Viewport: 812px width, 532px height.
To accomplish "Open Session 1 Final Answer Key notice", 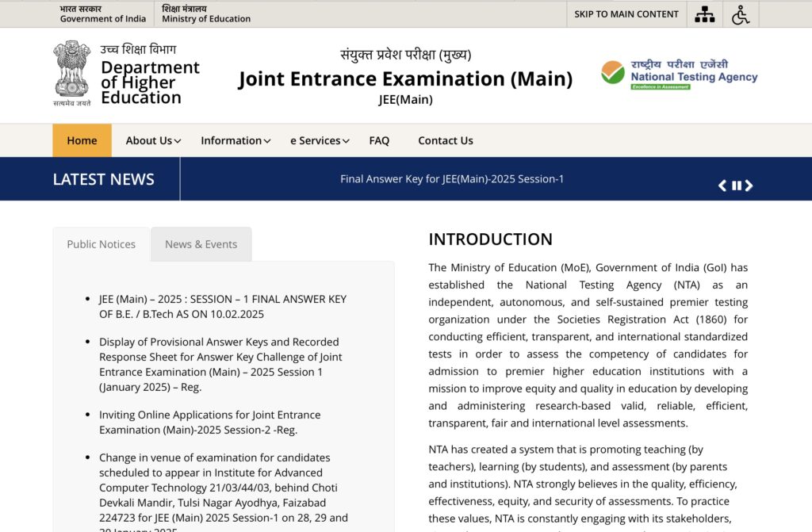I will (x=223, y=307).
